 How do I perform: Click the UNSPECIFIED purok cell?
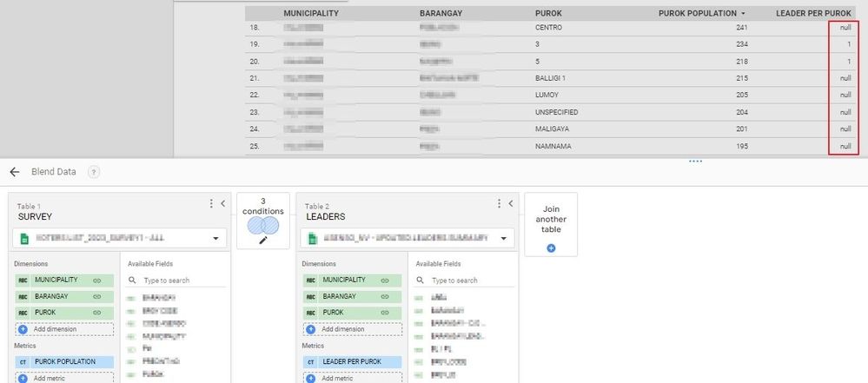(x=557, y=112)
